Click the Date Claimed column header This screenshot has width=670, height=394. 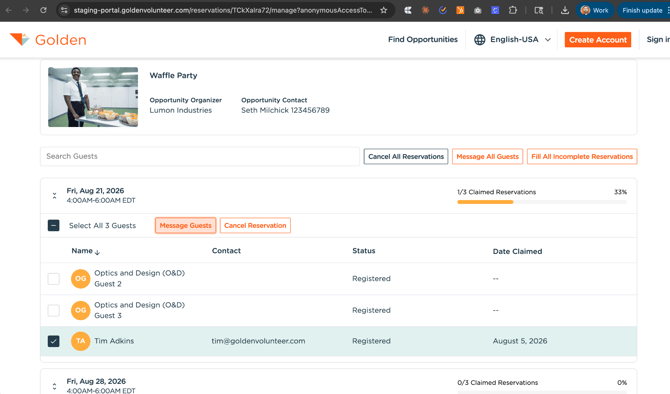coord(517,251)
